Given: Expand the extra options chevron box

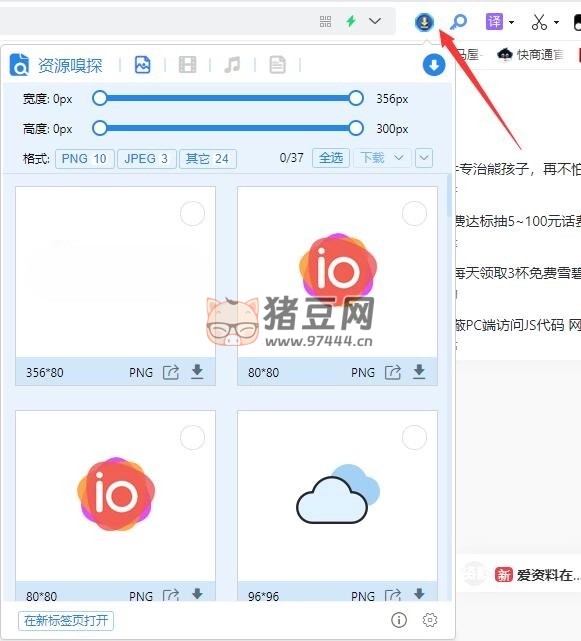Looking at the screenshot, I should (424, 158).
